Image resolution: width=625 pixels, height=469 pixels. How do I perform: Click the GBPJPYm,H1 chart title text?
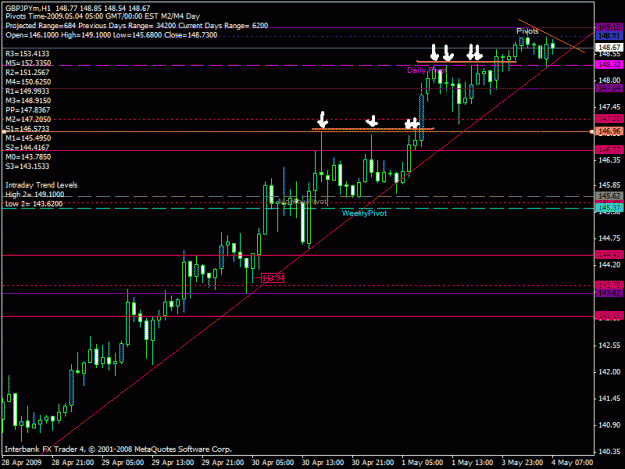pyautogui.click(x=78, y=8)
